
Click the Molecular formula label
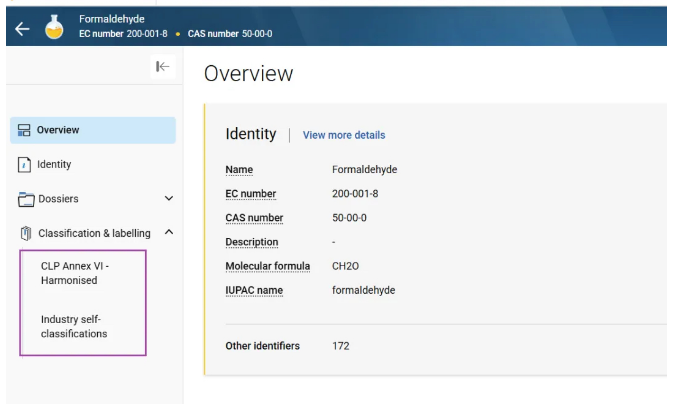268,266
